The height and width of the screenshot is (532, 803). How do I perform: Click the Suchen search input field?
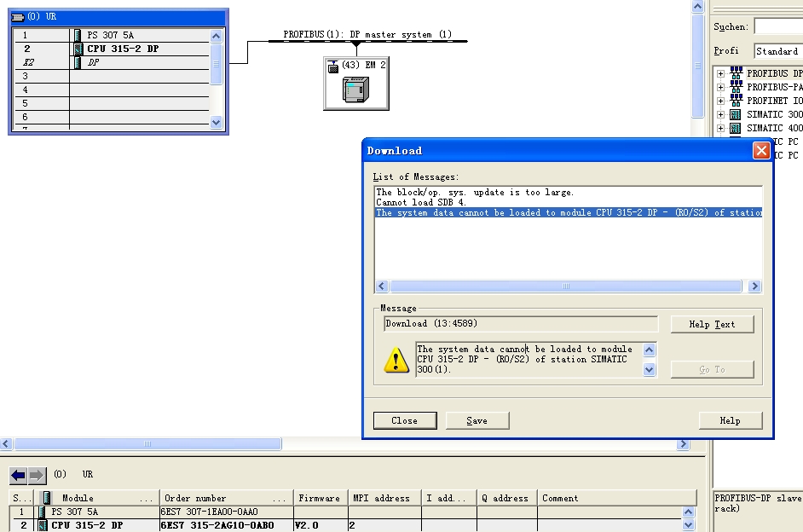click(778, 26)
